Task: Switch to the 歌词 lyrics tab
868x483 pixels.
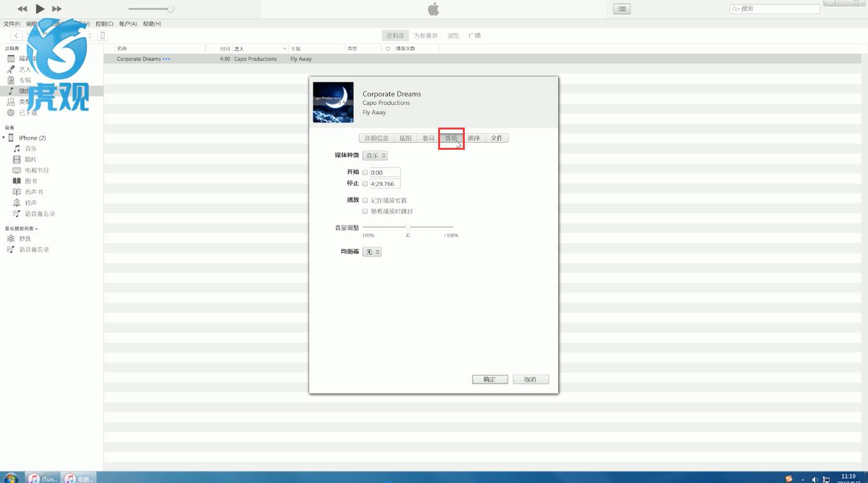Action: 429,138
